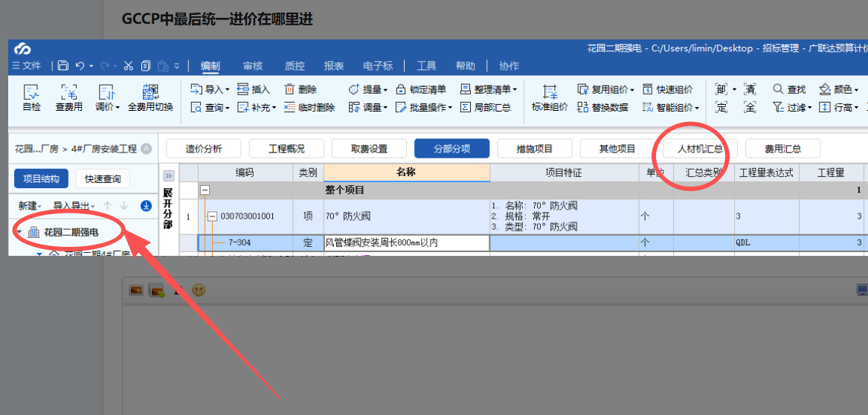Switch to the 电子标 ribbon tab
The image size is (868, 415).
pyautogui.click(x=378, y=66)
